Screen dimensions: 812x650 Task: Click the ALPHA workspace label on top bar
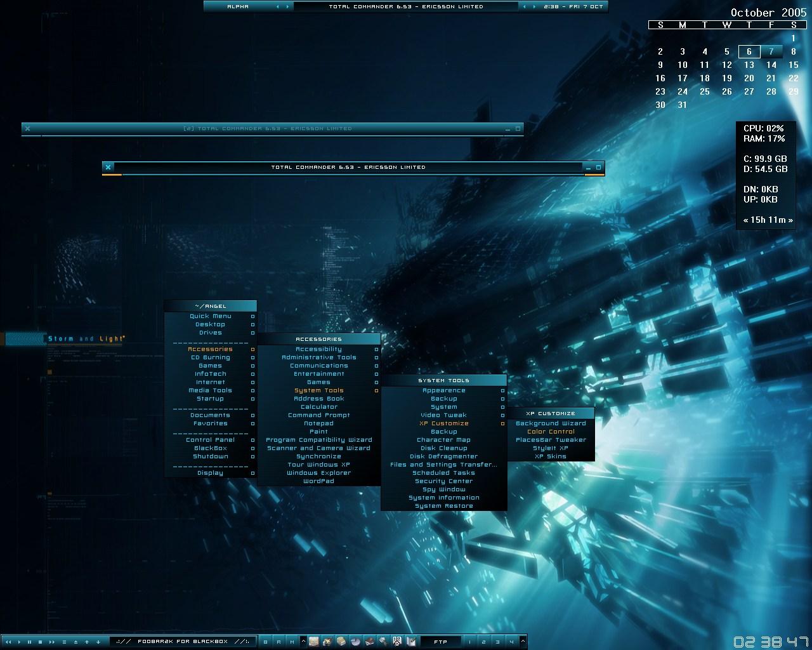pyautogui.click(x=238, y=6)
